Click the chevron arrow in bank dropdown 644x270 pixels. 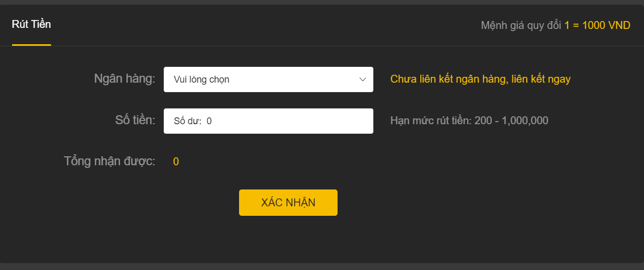pyautogui.click(x=363, y=79)
